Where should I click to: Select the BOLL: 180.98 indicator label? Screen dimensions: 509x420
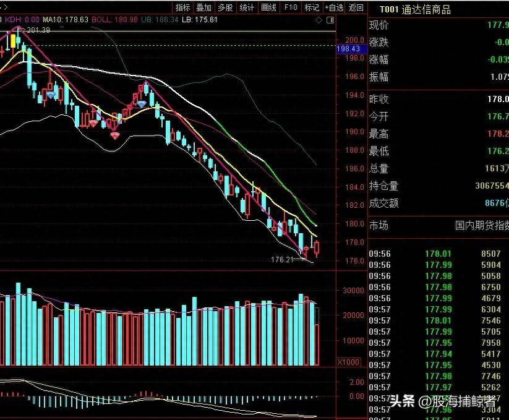click(114, 19)
